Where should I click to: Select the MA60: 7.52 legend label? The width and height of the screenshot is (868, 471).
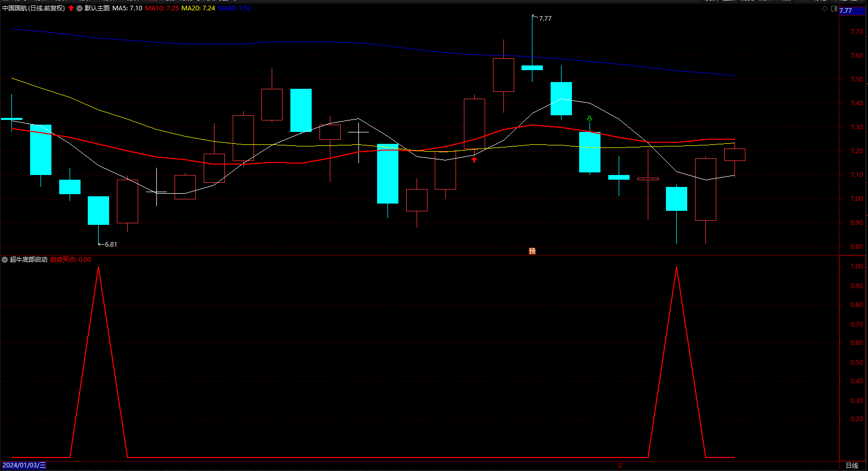click(235, 8)
